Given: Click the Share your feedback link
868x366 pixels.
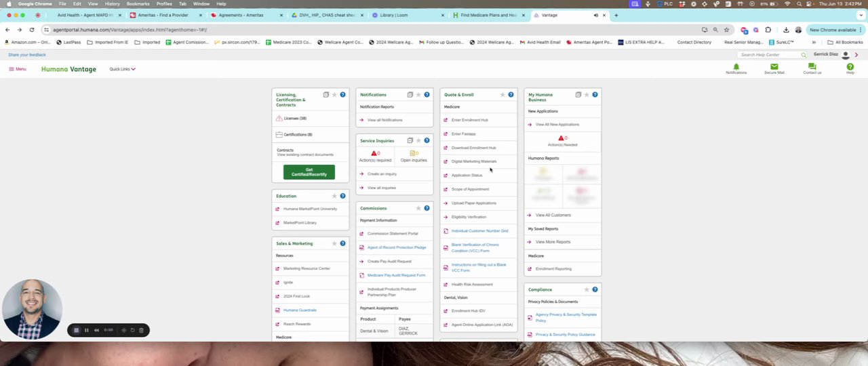Looking at the screenshot, I should click(x=27, y=55).
